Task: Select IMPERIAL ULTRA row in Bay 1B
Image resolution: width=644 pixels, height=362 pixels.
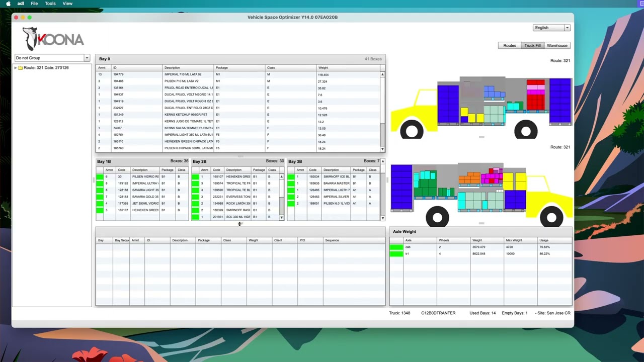Action: point(142,184)
